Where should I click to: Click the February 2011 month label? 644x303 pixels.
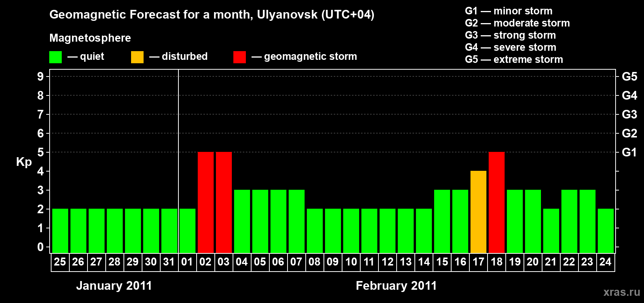[396, 286]
